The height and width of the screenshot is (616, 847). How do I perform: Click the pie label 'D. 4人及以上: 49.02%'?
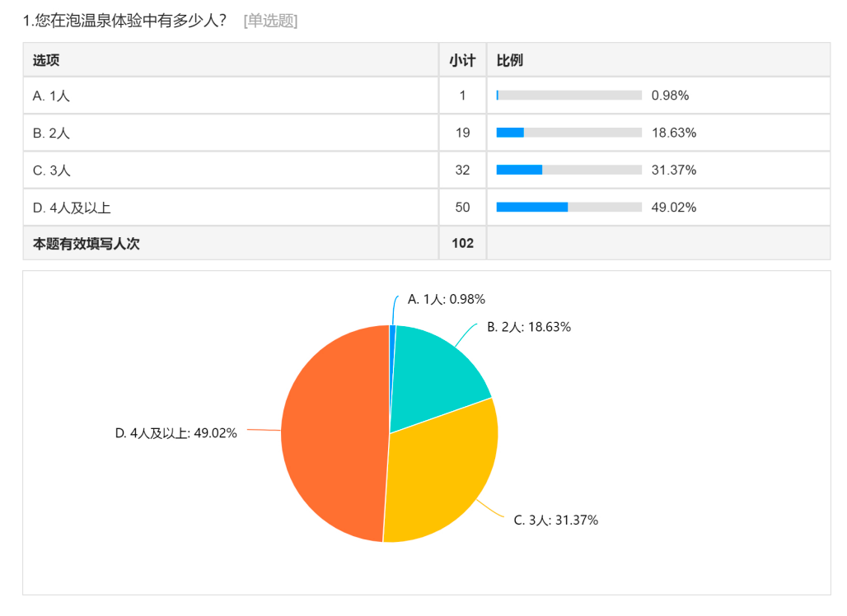coord(175,432)
